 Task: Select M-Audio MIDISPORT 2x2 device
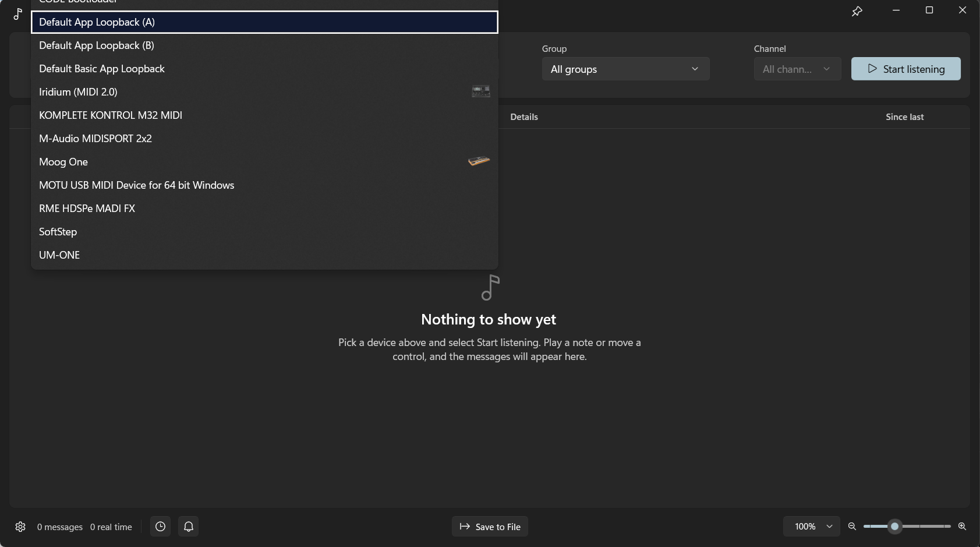(x=264, y=139)
